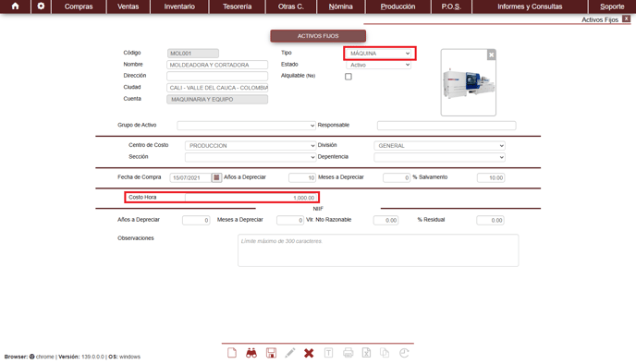Image resolution: width=636 pixels, height=364 pixels.
Task: Save the asset with the floppy disk icon
Action: click(x=271, y=353)
